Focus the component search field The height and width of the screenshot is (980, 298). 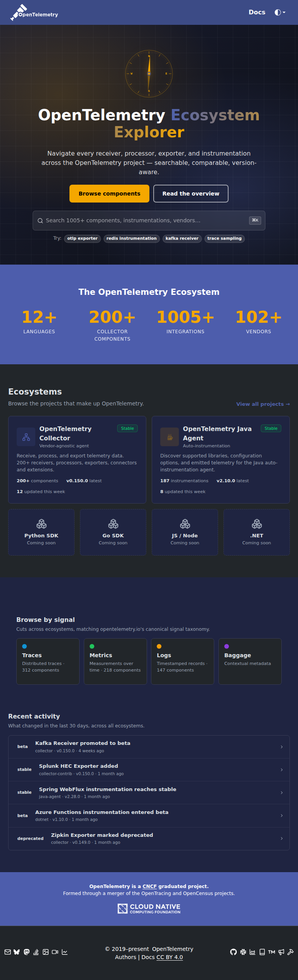point(149,220)
